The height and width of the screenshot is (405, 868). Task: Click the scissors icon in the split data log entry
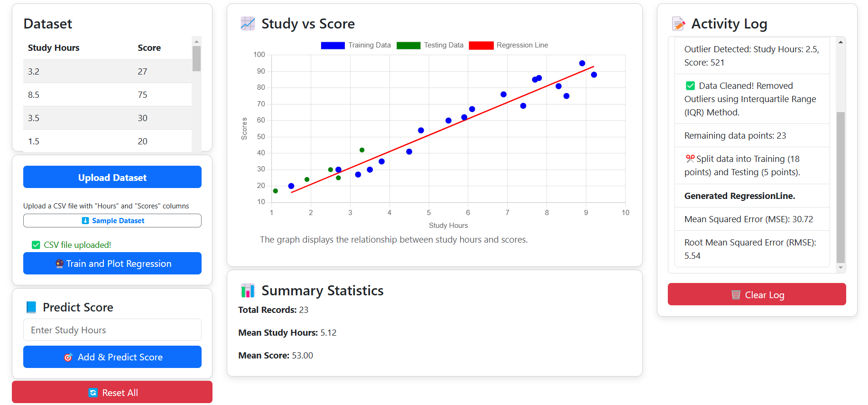point(690,159)
